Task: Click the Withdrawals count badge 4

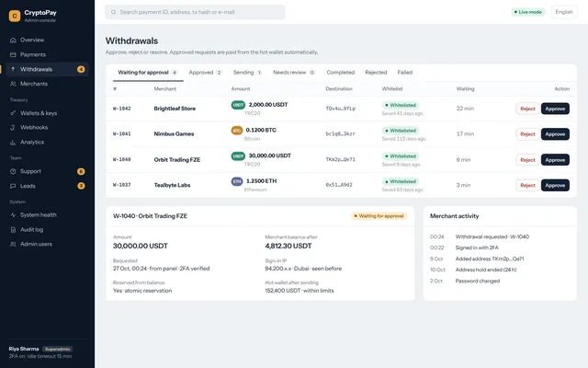Action: click(81, 69)
